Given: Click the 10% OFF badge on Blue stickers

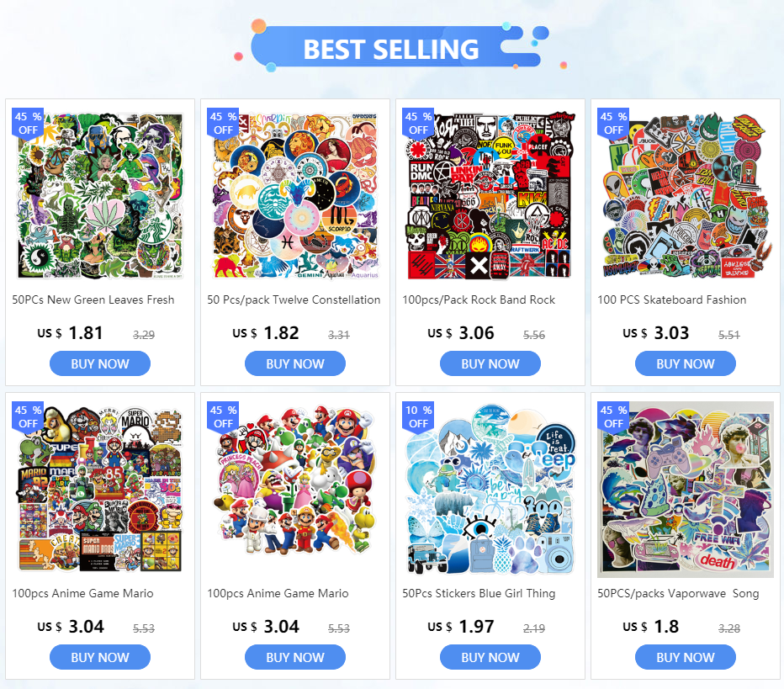Looking at the screenshot, I should tap(418, 416).
